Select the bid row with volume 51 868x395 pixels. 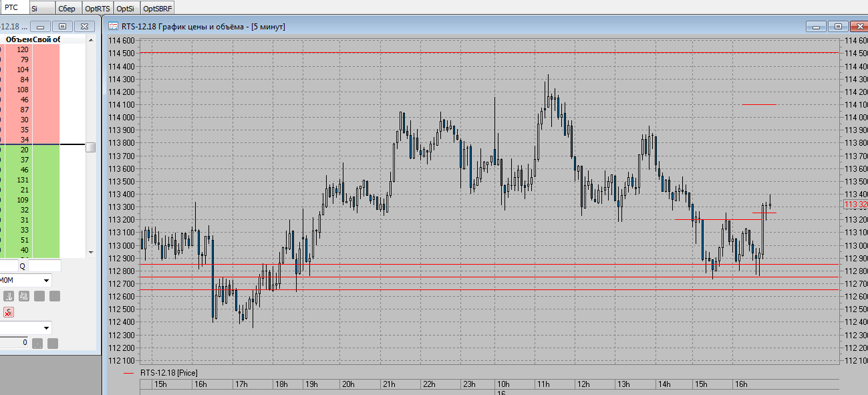(x=30, y=240)
